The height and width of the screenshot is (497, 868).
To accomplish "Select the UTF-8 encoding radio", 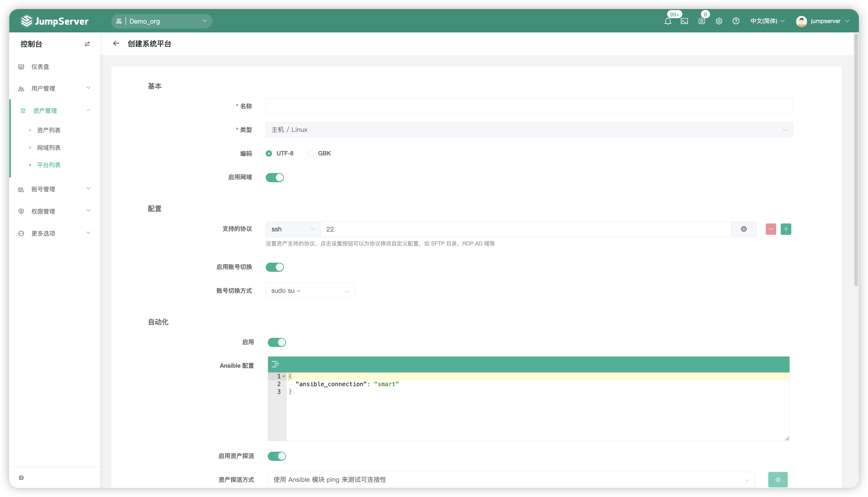I will point(269,153).
